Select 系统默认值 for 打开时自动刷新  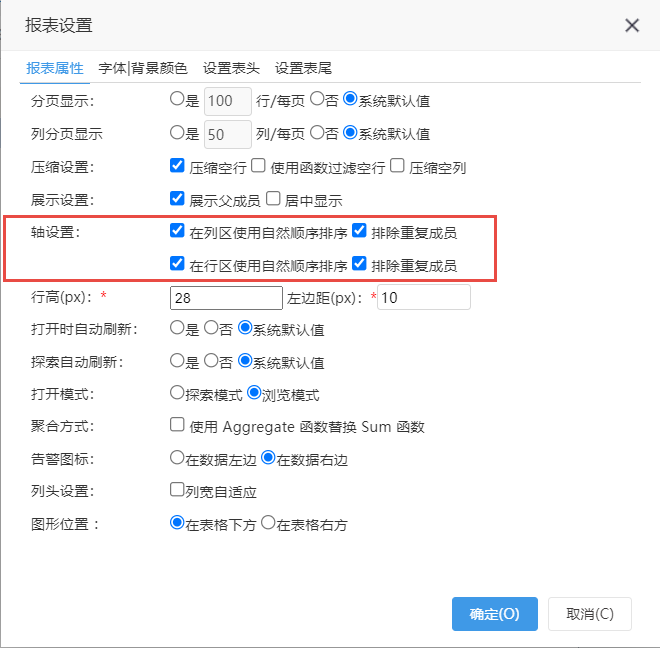tap(245, 328)
